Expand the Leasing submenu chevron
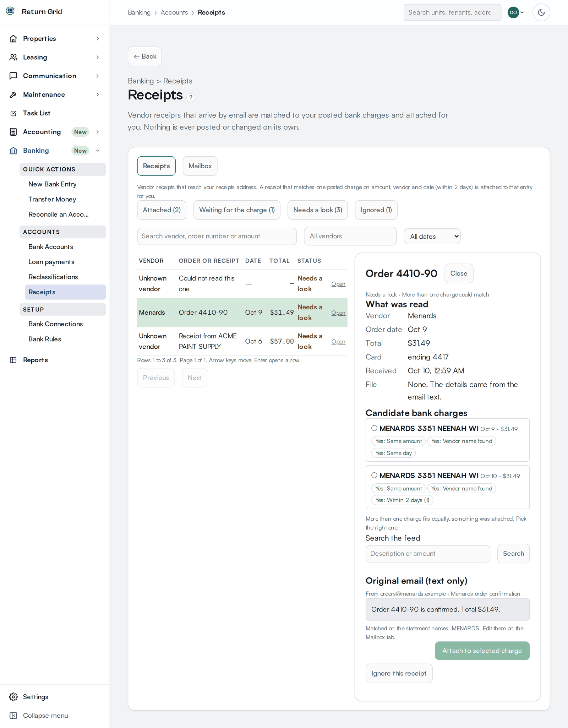Image resolution: width=568 pixels, height=728 pixels. pyautogui.click(x=98, y=57)
